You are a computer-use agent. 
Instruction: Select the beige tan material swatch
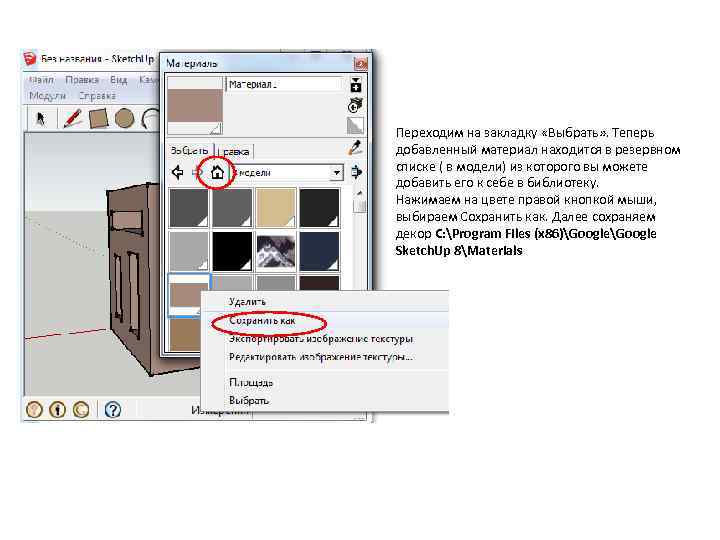point(276,208)
